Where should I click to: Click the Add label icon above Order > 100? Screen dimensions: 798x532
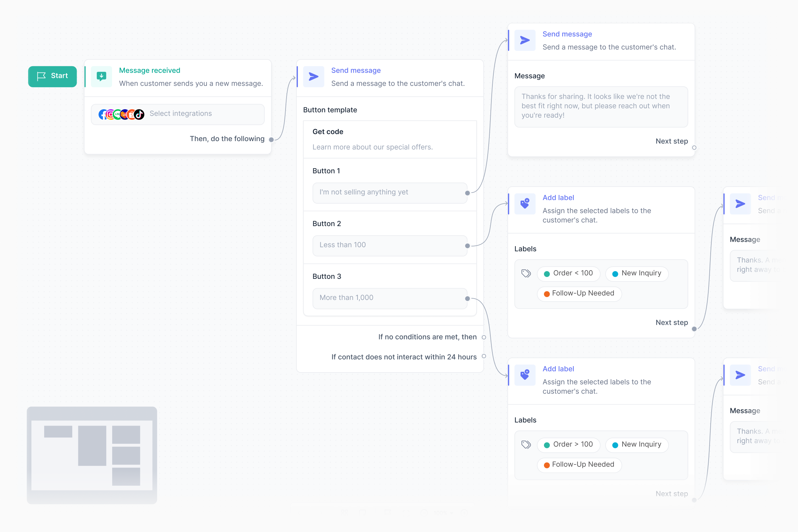525,375
